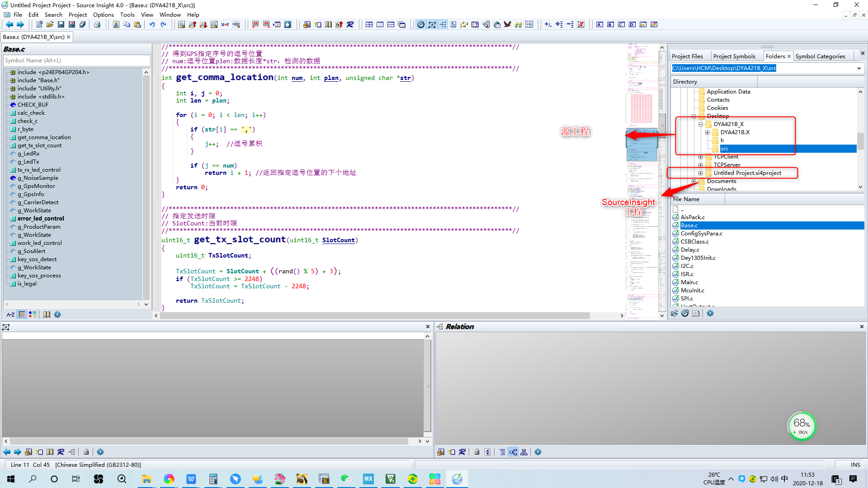Viewport: 868px width, 488px height.
Task: Select ConfigSysPara.c in file list
Action: pos(701,234)
